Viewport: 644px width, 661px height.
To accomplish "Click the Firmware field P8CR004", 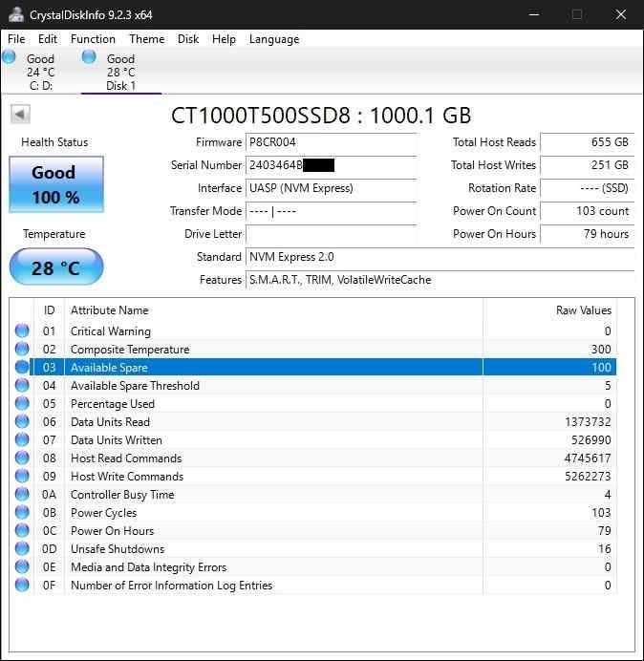I will click(331, 142).
